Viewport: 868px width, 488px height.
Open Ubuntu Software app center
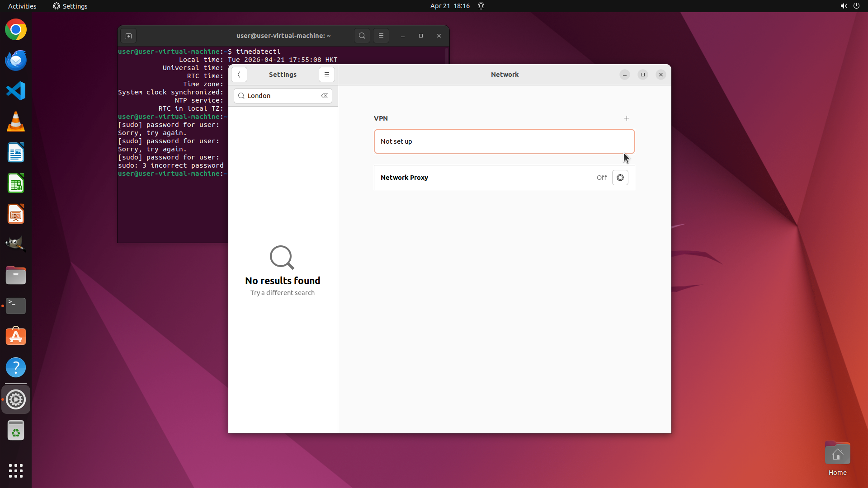(x=16, y=337)
